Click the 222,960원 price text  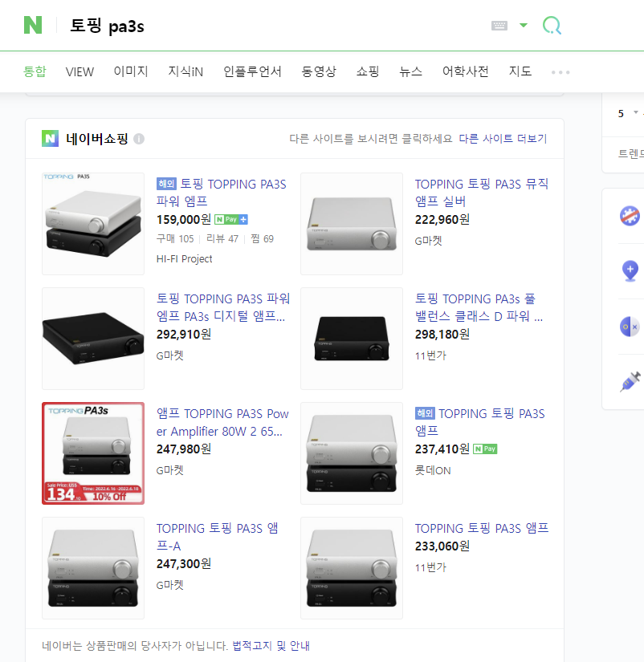(442, 220)
